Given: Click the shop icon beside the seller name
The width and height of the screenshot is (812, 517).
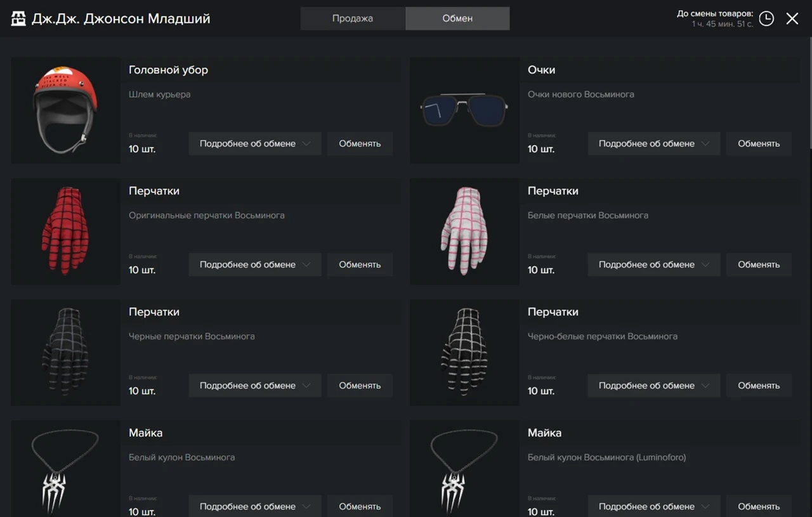Looking at the screenshot, I should click(x=18, y=18).
